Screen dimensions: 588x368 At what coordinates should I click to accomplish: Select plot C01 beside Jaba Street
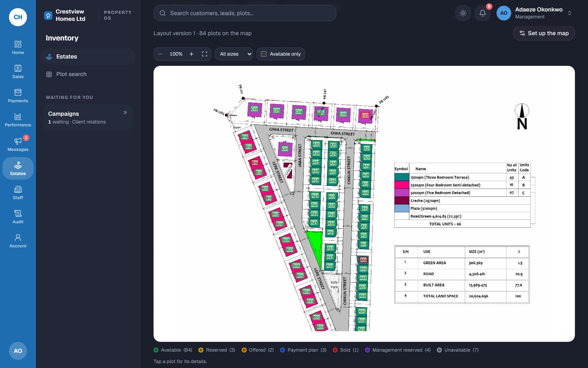285,149
